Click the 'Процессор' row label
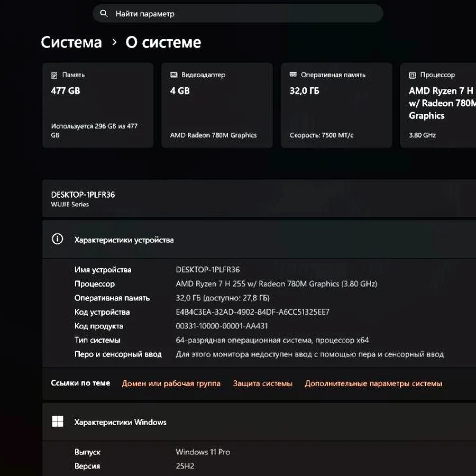 (x=95, y=284)
